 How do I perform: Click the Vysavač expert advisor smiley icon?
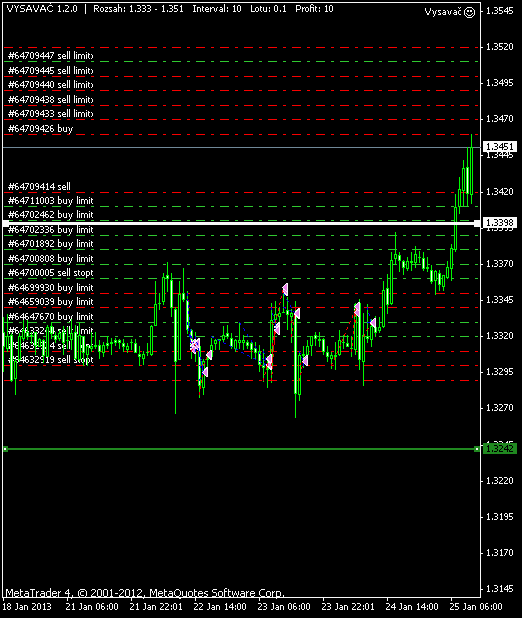(470, 12)
